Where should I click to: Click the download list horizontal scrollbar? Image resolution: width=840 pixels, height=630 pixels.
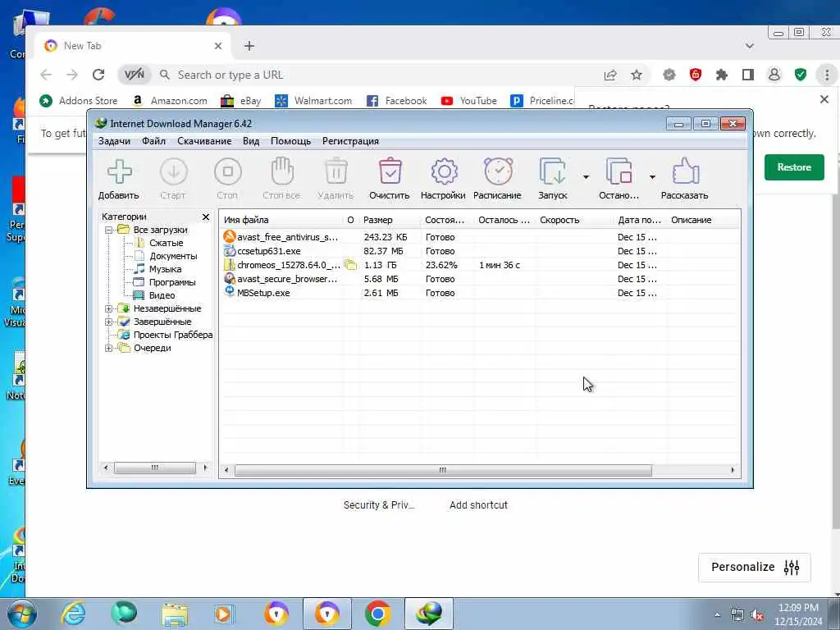click(x=443, y=470)
